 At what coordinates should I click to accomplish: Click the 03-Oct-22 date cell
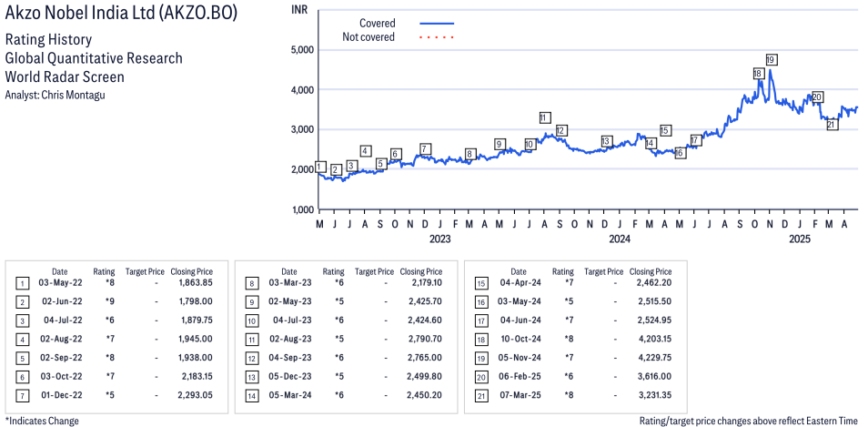pos(60,377)
